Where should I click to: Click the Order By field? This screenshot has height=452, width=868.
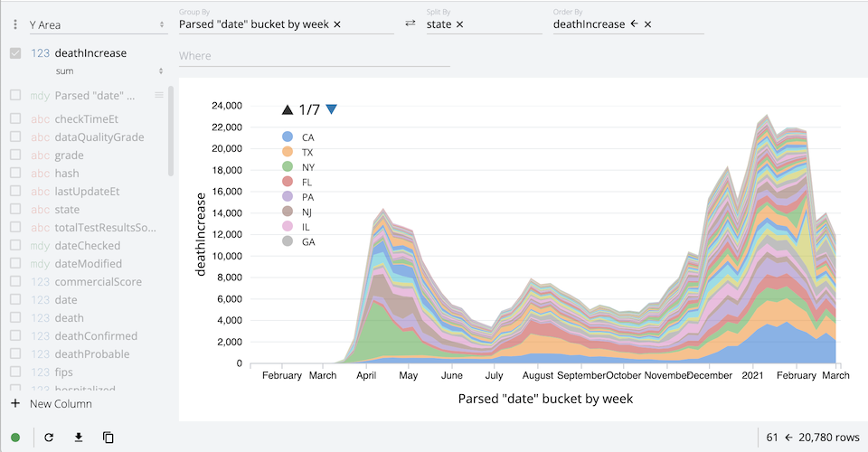pyautogui.click(x=628, y=24)
